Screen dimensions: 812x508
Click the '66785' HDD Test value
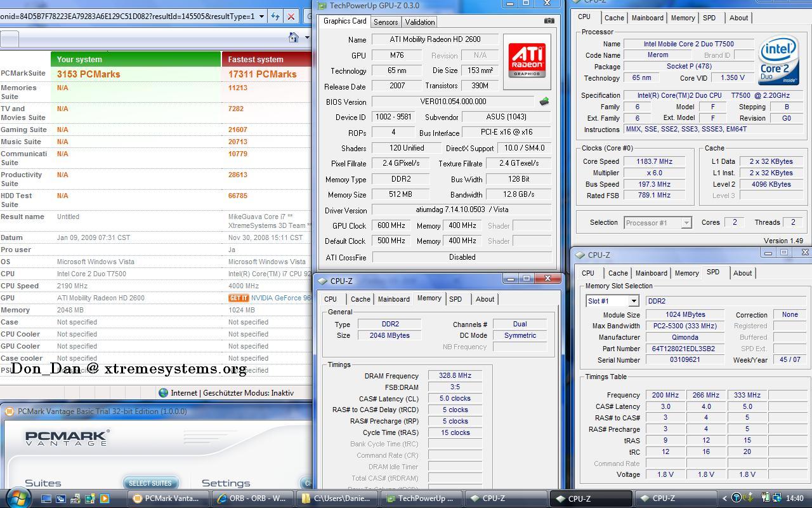click(238, 196)
